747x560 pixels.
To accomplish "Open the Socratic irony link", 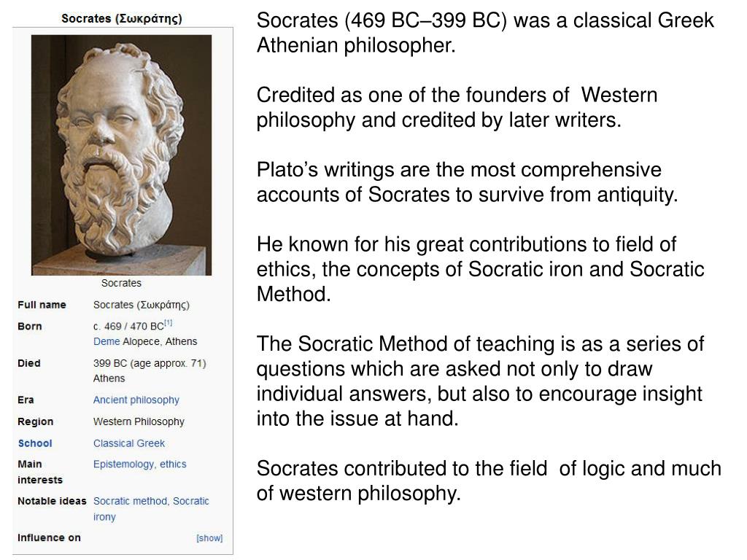I will (x=151, y=508).
